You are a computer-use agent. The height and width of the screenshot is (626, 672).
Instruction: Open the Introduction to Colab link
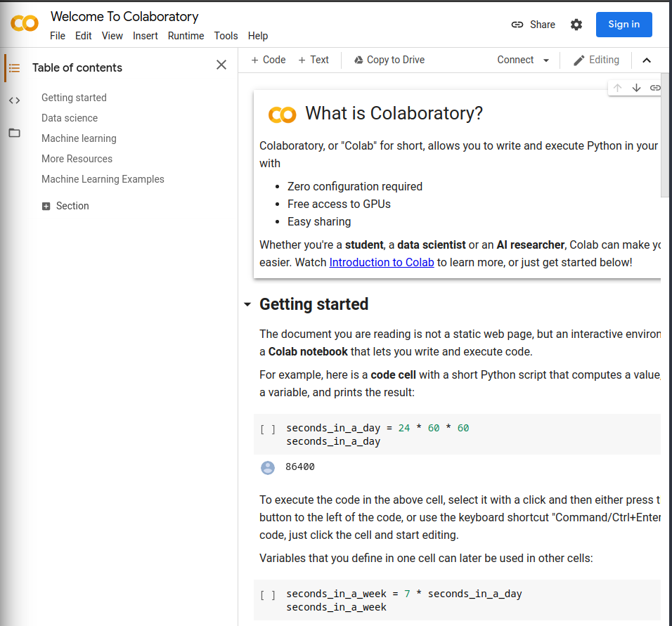(382, 262)
